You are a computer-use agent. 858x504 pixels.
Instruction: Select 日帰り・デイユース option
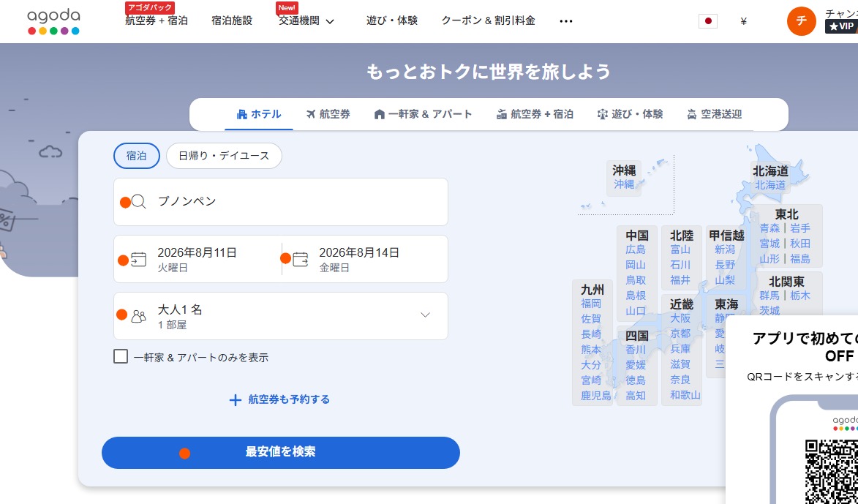click(x=224, y=155)
